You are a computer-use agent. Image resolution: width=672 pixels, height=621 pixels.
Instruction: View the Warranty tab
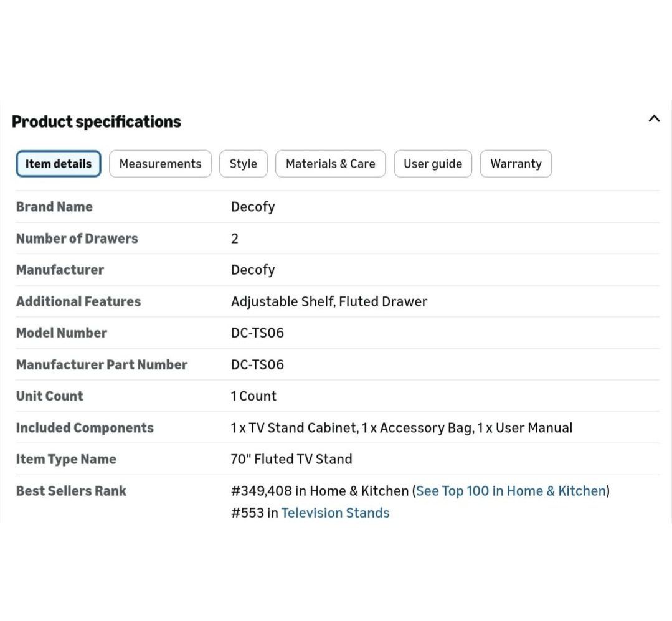pyautogui.click(x=516, y=164)
